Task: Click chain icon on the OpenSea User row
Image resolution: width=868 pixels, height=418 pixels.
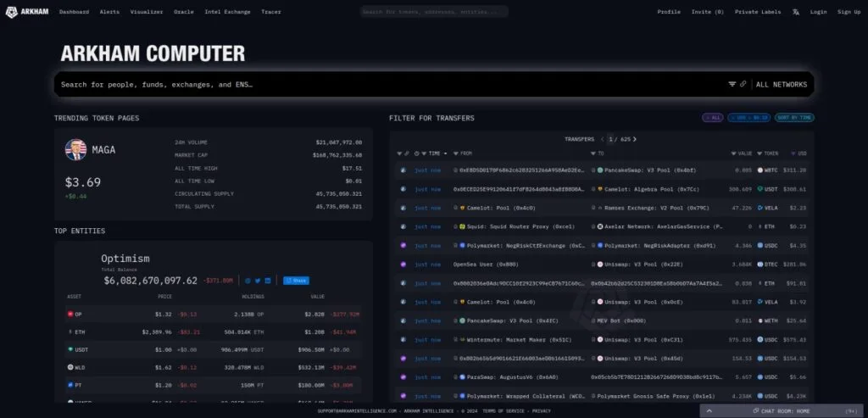Action: tap(403, 264)
